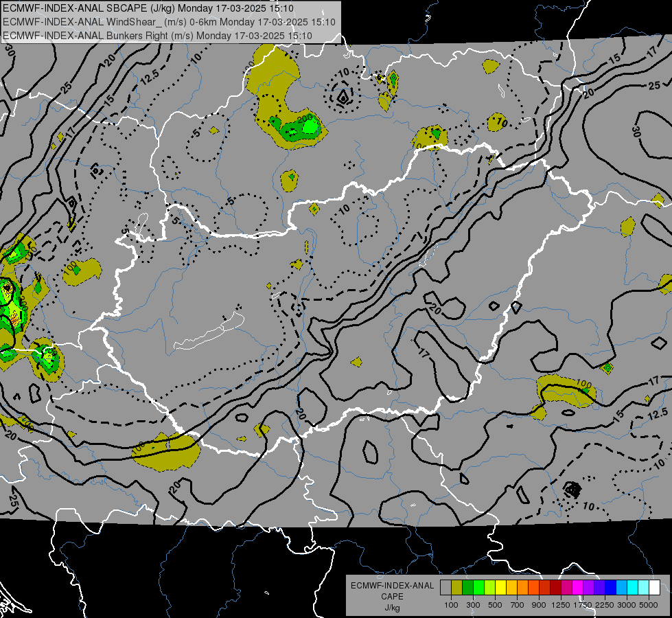The width and height of the screenshot is (672, 618).
Task: Click the Bunkers Right (m/s) title line
Action: (x=157, y=36)
